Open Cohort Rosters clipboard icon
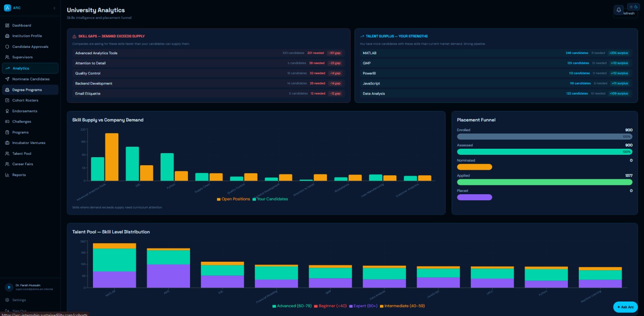Viewport: 644px width, 316px height. pos(7,101)
